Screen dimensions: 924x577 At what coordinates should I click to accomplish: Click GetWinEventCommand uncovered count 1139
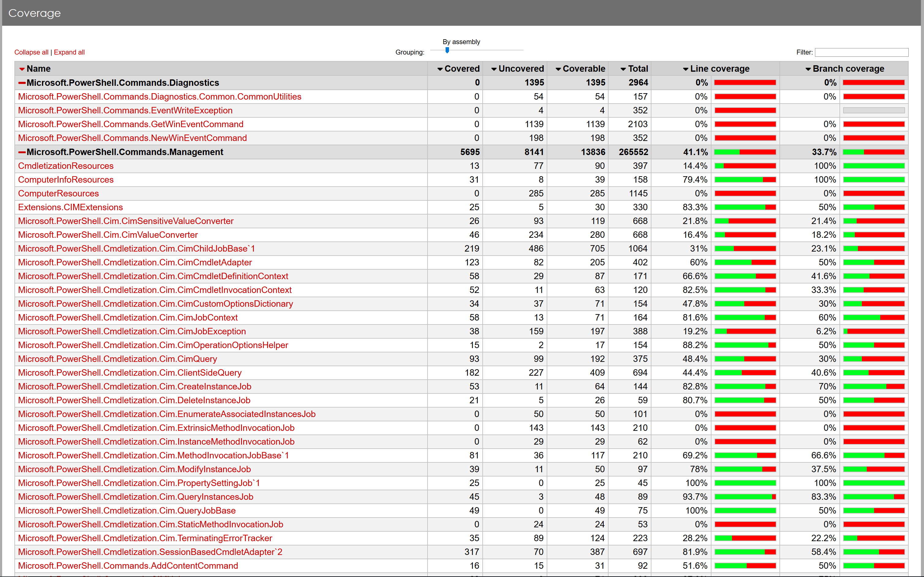pyautogui.click(x=534, y=124)
